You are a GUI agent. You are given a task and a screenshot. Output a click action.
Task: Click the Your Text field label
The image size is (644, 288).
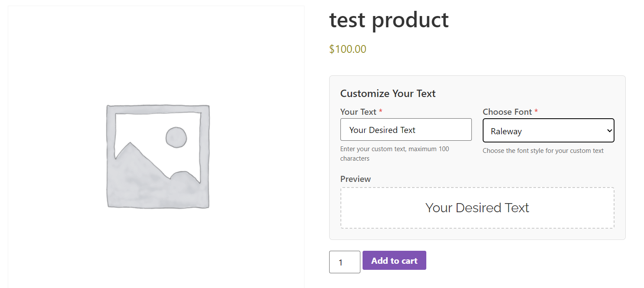(x=358, y=112)
